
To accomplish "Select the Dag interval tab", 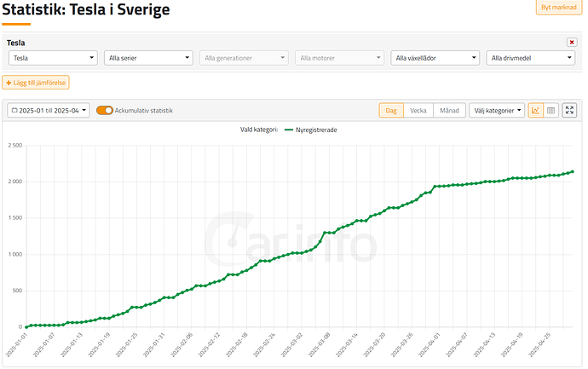I will pyautogui.click(x=391, y=110).
